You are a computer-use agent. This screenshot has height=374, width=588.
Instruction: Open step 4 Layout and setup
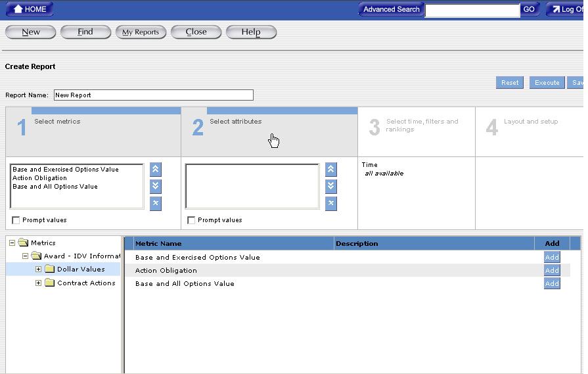(x=530, y=131)
